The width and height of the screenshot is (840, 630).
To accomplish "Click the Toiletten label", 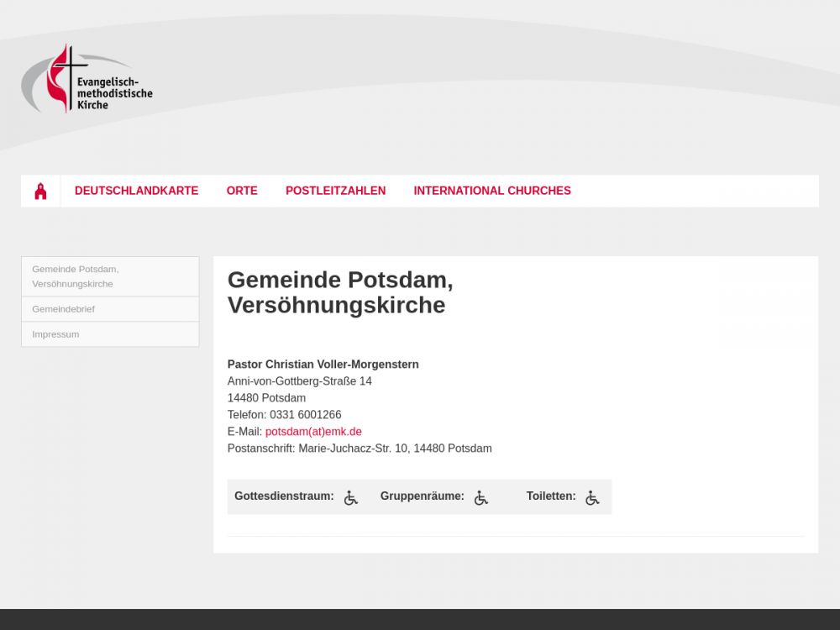I will 551,496.
